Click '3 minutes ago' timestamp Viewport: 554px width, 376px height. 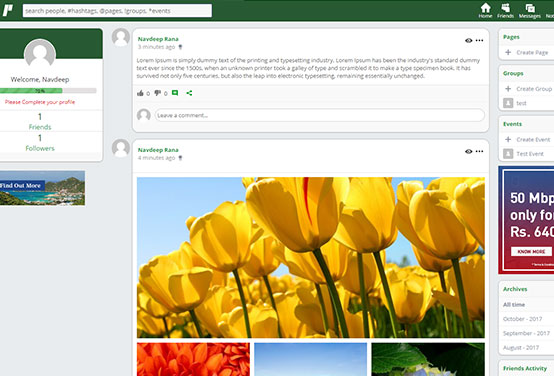[x=157, y=47]
